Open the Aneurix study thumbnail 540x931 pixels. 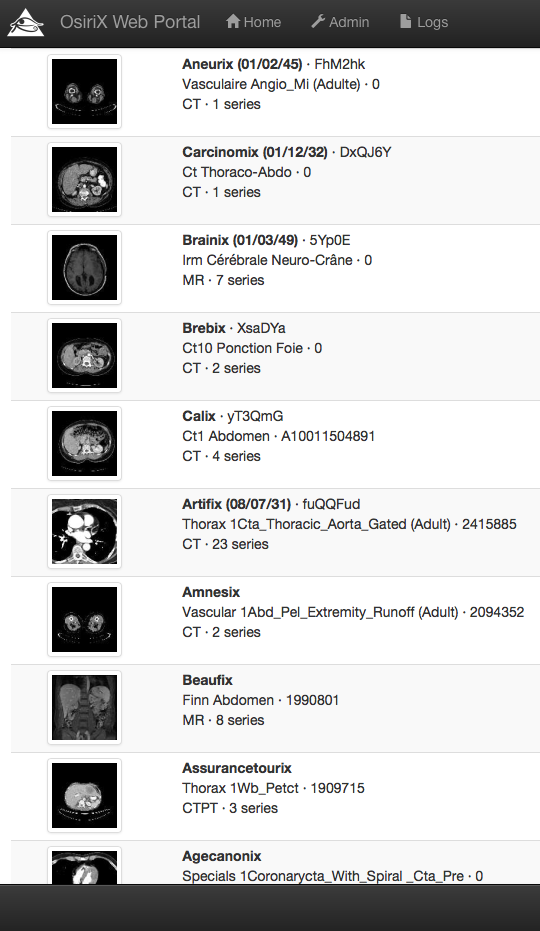click(x=84, y=91)
